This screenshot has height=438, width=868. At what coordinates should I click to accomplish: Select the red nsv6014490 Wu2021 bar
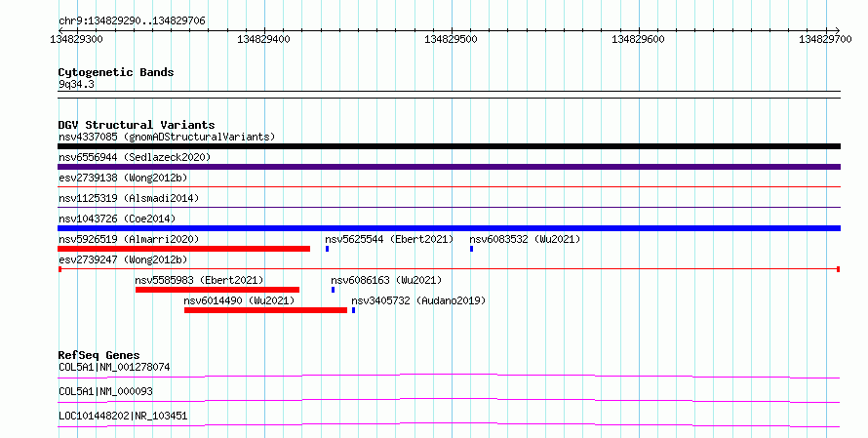pyautogui.click(x=265, y=310)
